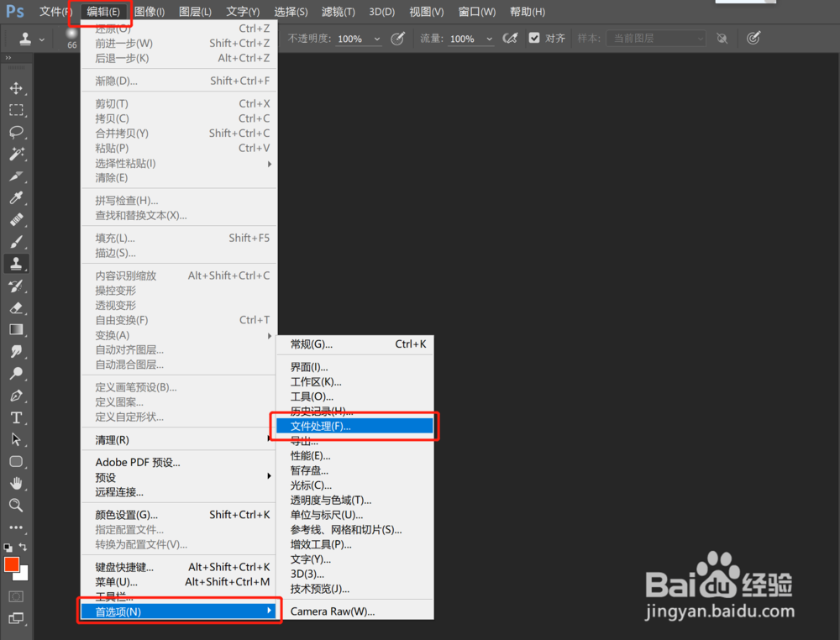Open the 不透明度 opacity dropdown

[x=376, y=38]
